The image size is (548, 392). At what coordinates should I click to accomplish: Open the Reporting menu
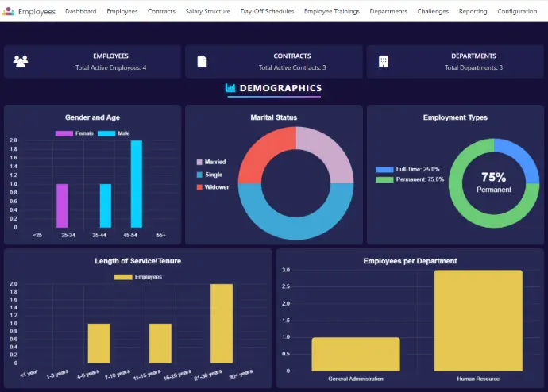(x=473, y=11)
